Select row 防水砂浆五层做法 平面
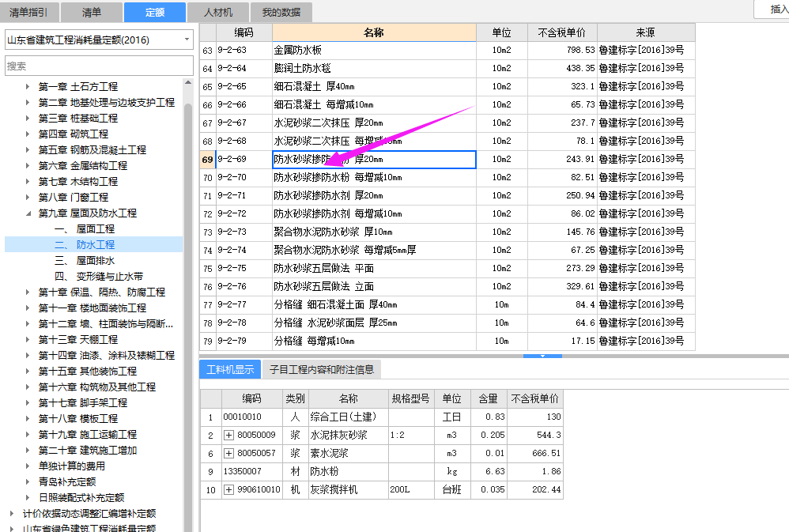The width and height of the screenshot is (789, 532). [x=447, y=268]
